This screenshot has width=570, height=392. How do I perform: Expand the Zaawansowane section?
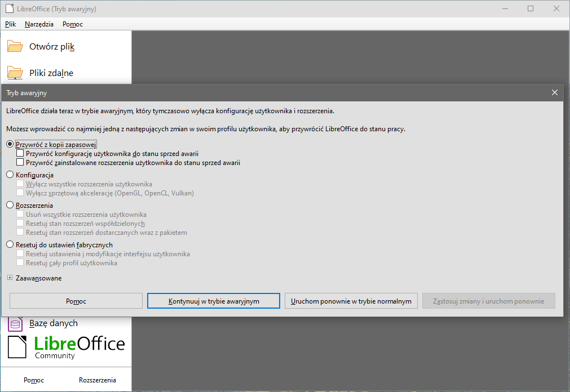[10, 278]
